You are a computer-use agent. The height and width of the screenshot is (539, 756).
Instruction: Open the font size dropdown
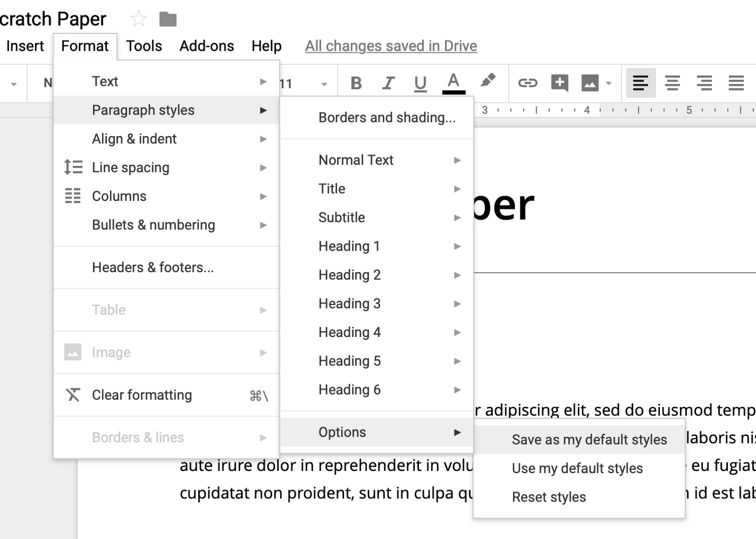(x=324, y=84)
